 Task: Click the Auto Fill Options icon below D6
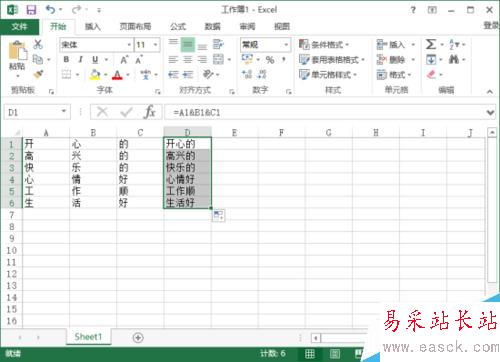(x=218, y=215)
